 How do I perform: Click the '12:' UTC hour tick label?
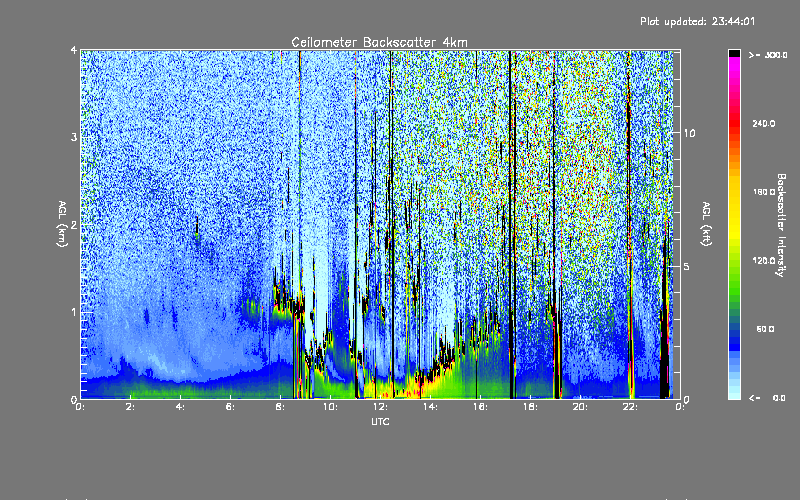[x=380, y=407]
